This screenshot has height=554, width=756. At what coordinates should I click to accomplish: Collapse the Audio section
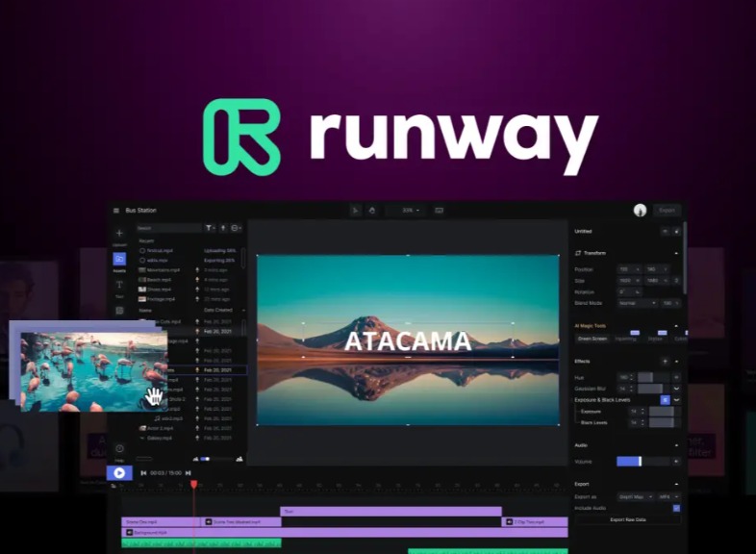[676, 445]
